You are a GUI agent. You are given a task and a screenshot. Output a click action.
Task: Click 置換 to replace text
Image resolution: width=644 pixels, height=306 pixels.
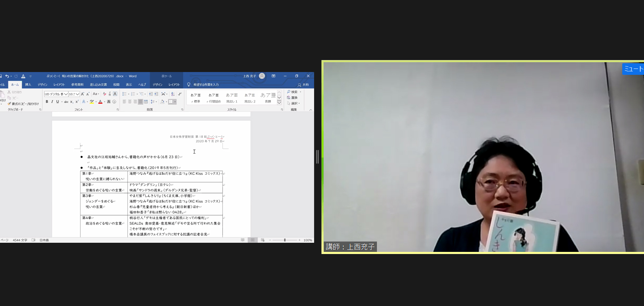point(292,98)
